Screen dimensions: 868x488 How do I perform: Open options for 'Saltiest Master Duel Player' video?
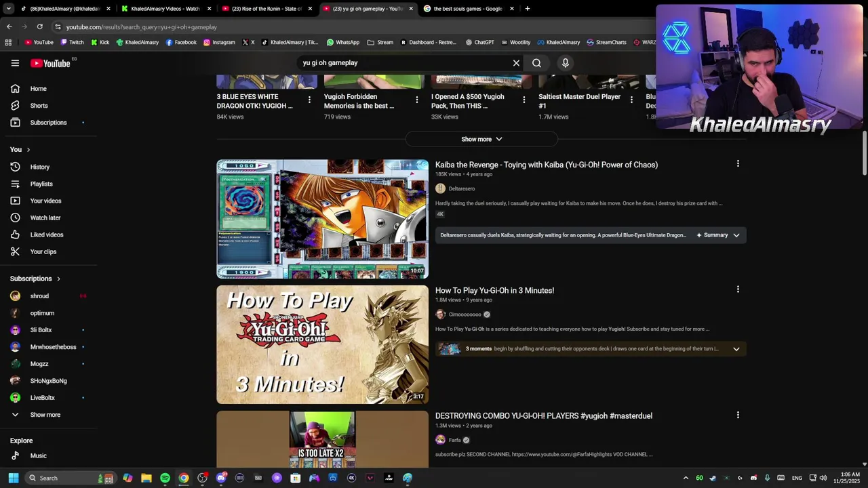coord(631,100)
